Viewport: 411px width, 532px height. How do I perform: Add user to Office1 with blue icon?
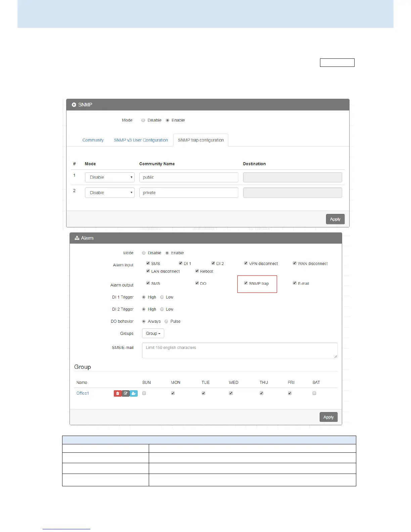pos(134,393)
